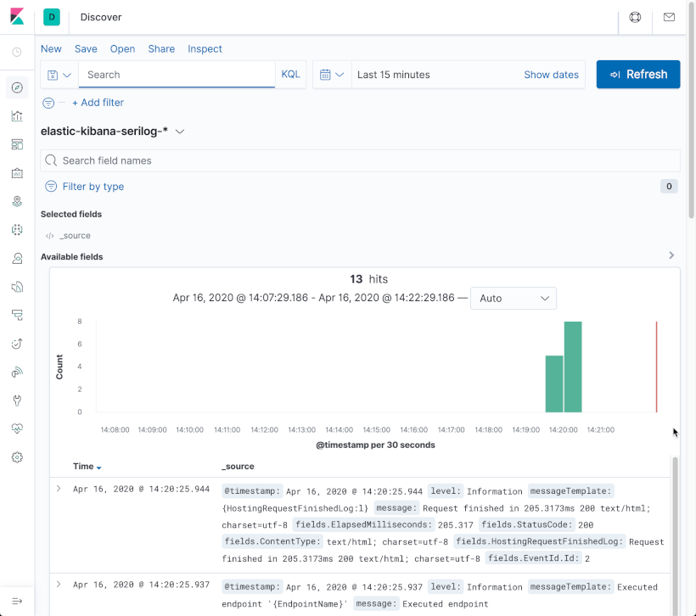Click the page vertical scrollbar
The image size is (696, 616).
[691, 111]
